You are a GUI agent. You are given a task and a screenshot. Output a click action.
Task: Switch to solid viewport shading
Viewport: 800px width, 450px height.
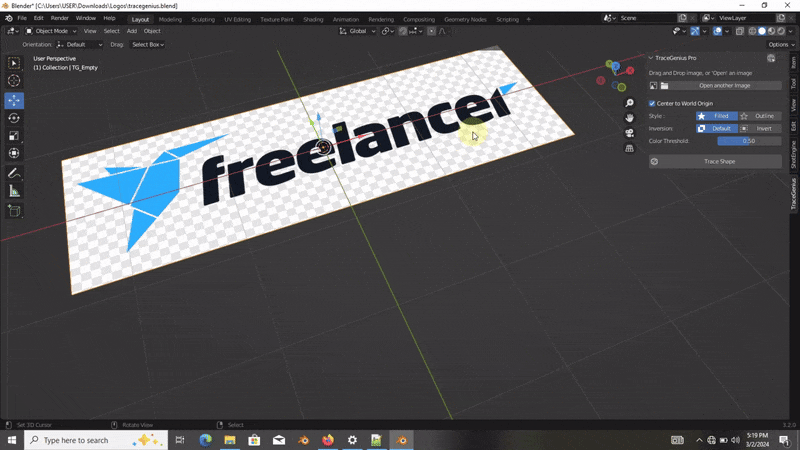click(762, 31)
